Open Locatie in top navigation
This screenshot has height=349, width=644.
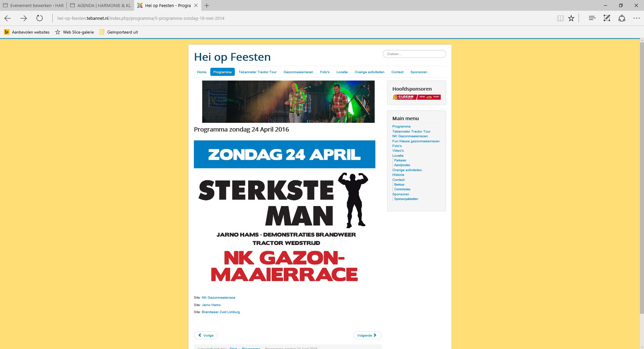(x=342, y=72)
